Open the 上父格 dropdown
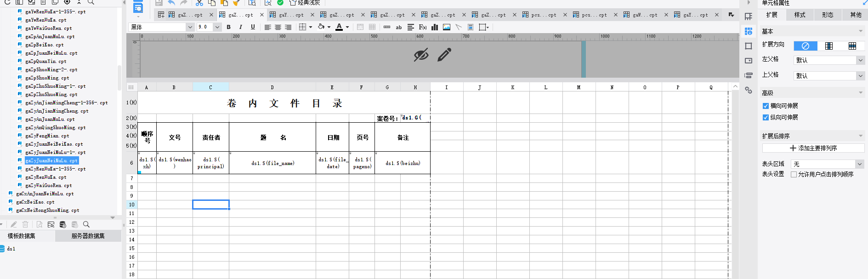 click(x=860, y=76)
